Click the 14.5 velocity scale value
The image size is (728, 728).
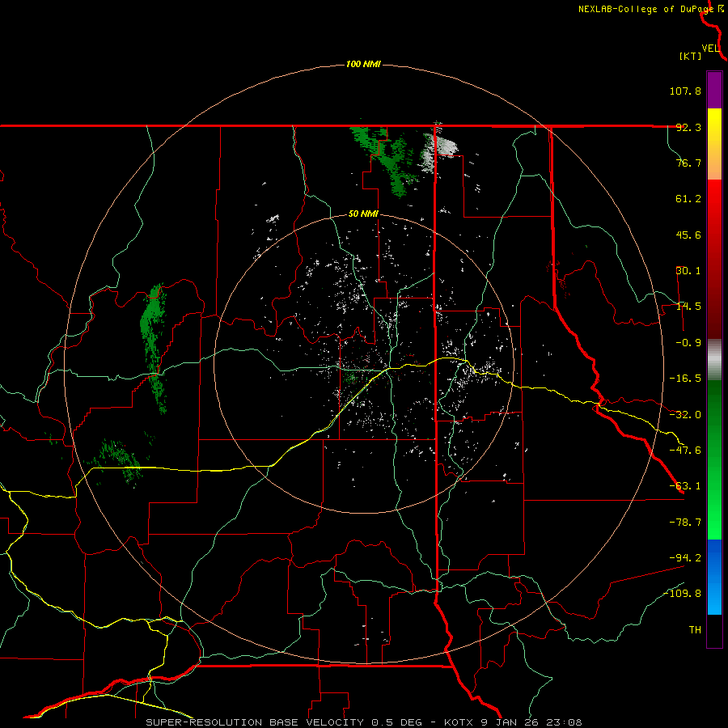[688, 307]
